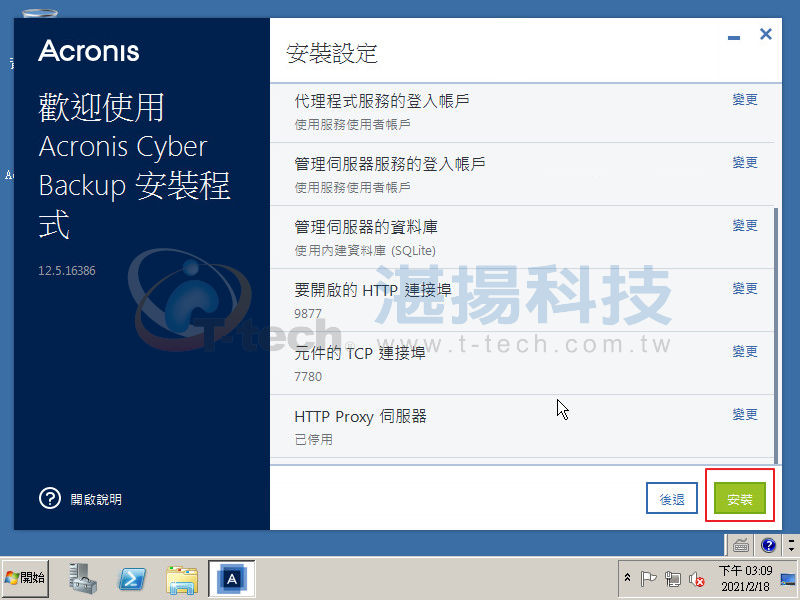The image size is (800, 600).
Task: Show hidden tray icons arrow
Action: point(628,578)
